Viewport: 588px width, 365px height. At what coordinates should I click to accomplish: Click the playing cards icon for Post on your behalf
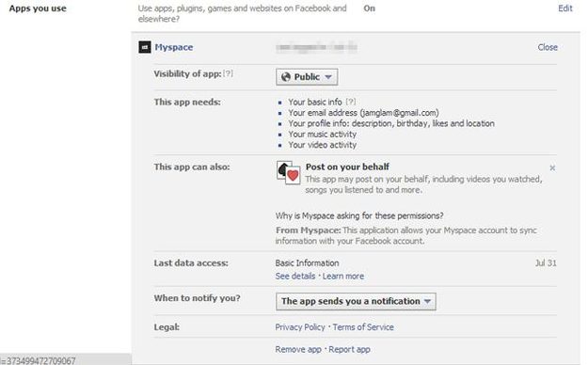point(289,172)
